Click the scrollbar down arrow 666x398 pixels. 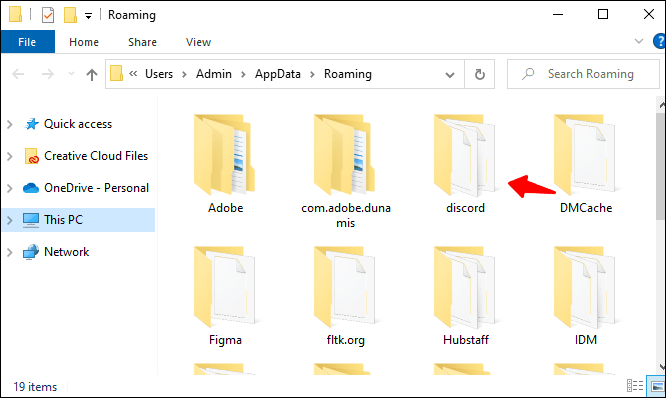[662, 367]
